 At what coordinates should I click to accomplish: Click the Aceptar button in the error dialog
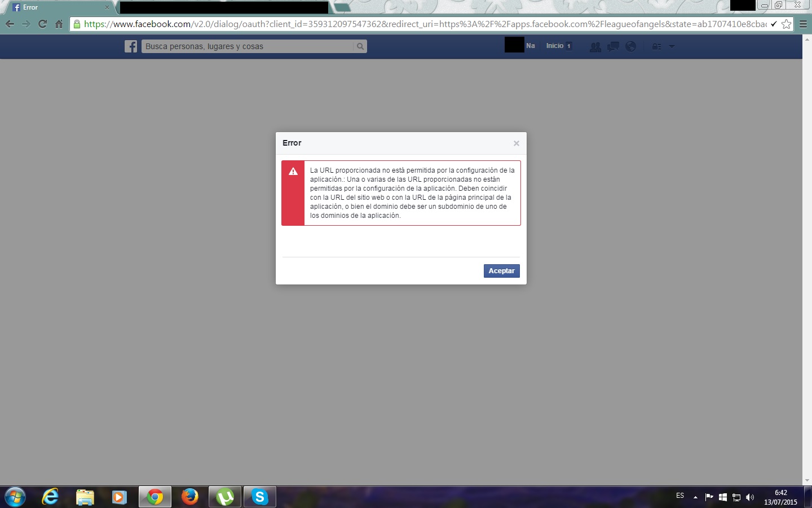(501, 271)
